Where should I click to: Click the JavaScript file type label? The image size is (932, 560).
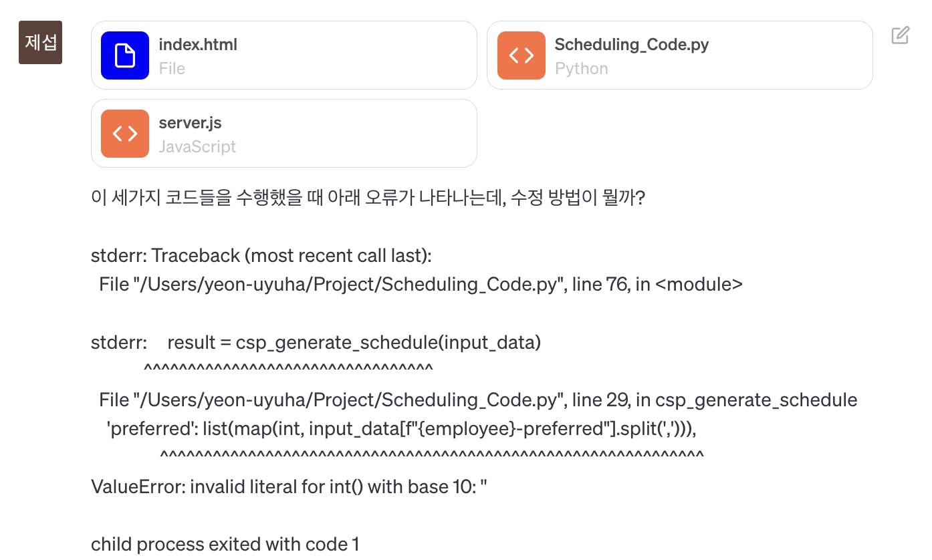(197, 146)
